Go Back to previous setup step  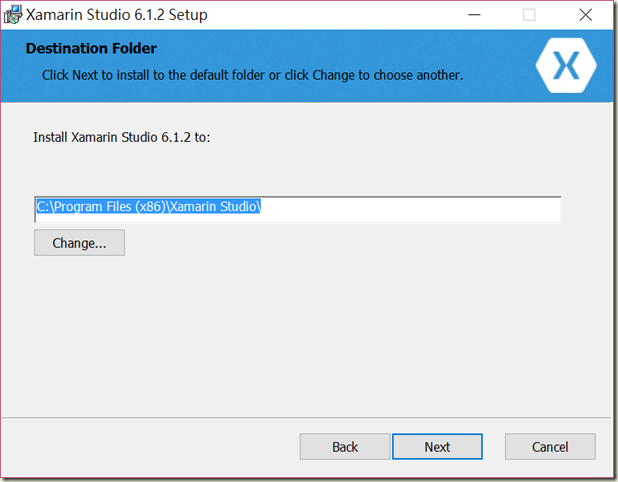pos(345,447)
